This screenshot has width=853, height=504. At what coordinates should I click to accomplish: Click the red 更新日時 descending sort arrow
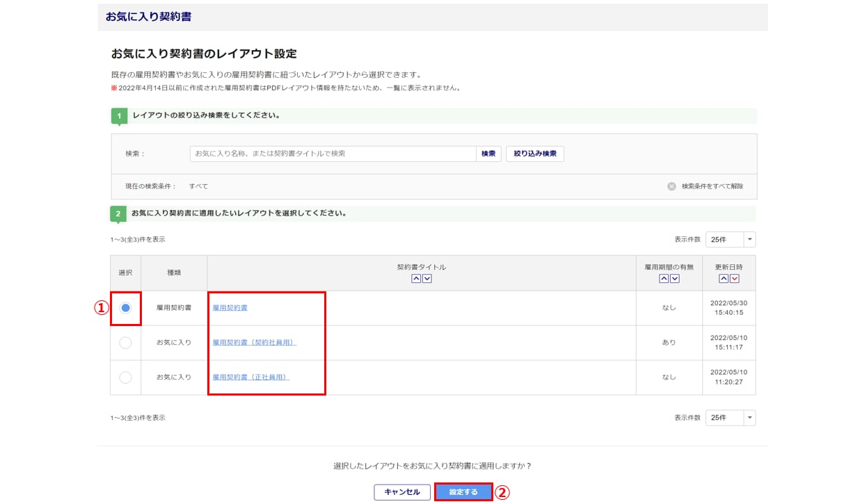click(x=735, y=279)
